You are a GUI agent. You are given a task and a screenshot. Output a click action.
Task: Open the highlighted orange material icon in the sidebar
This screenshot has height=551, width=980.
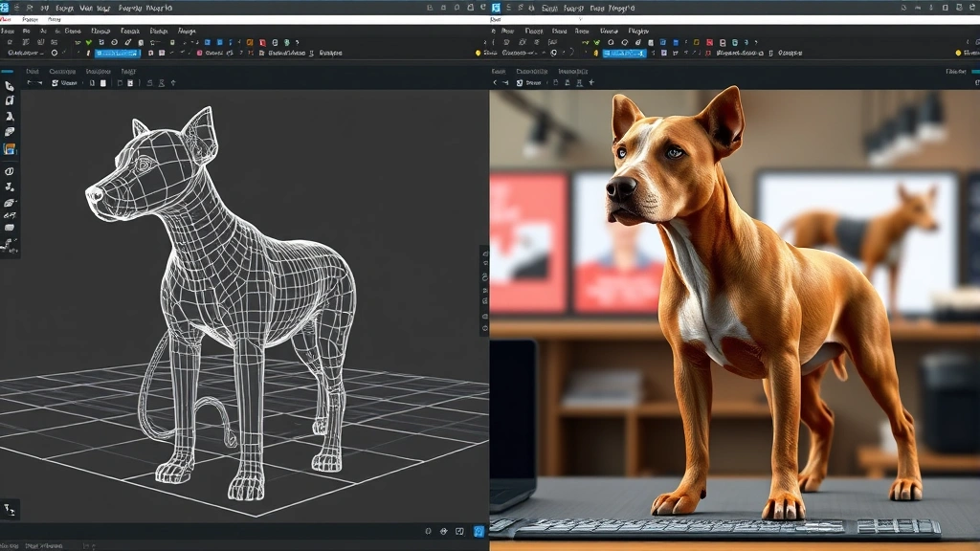tap(11, 148)
